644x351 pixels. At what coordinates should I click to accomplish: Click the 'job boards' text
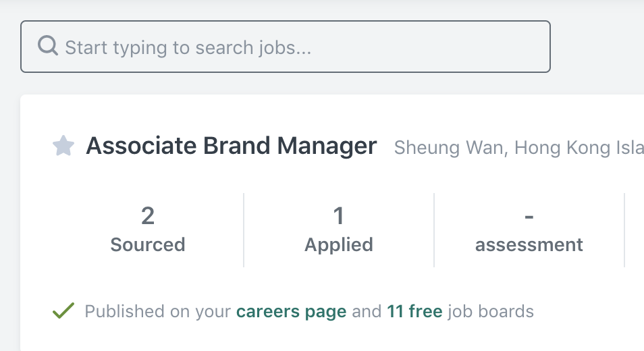coord(491,312)
